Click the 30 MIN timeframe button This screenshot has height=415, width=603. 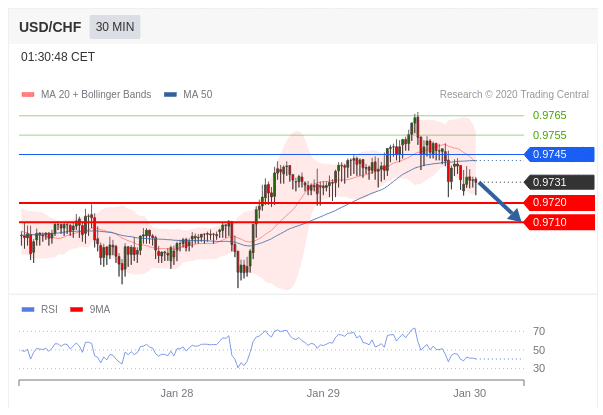115,27
